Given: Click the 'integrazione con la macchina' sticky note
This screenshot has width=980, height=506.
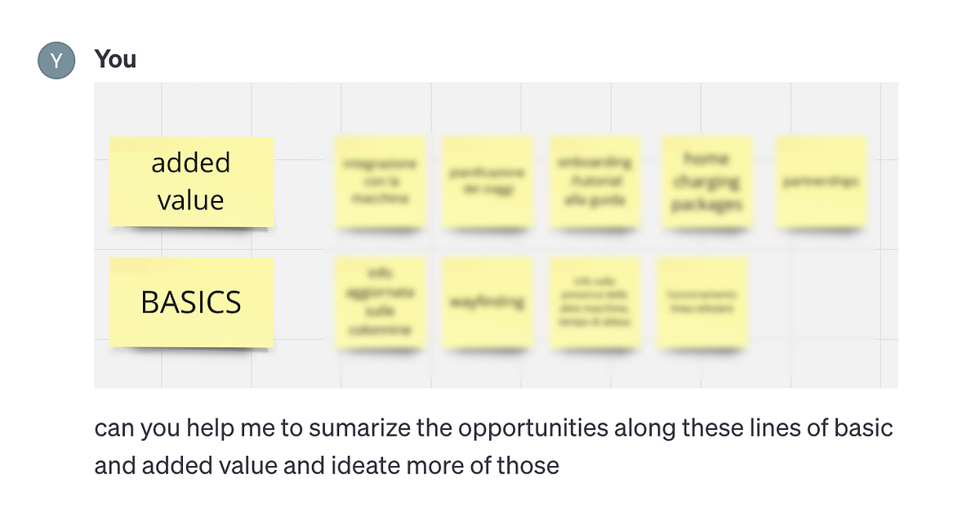Looking at the screenshot, I should [380, 181].
